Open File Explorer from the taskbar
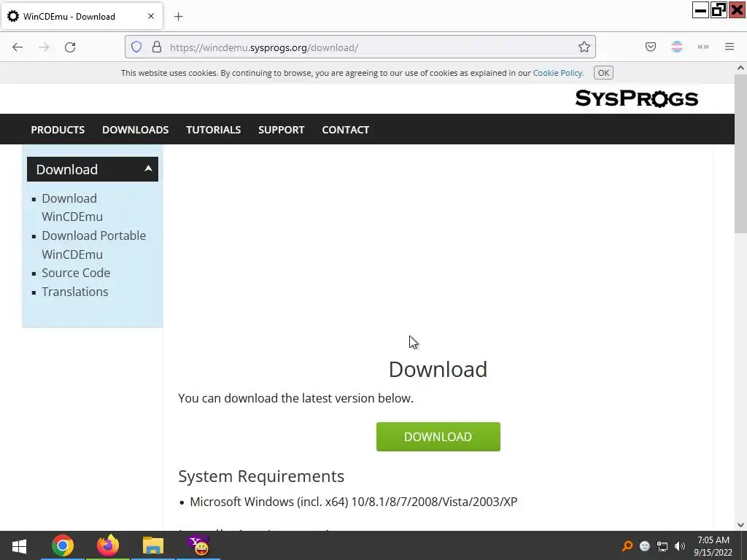This screenshot has height=560, width=747. pyautogui.click(x=153, y=545)
